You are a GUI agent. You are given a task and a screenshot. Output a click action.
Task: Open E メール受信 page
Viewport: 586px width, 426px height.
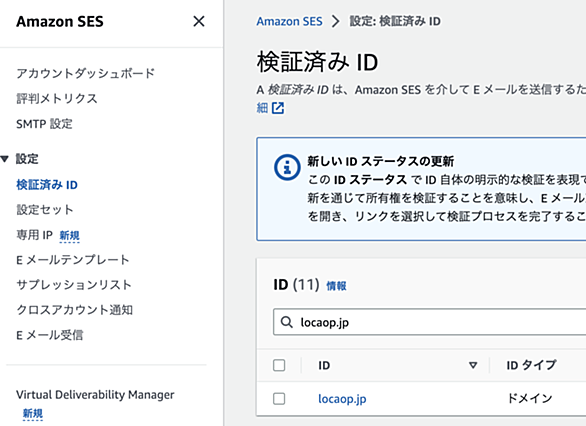coord(49,335)
